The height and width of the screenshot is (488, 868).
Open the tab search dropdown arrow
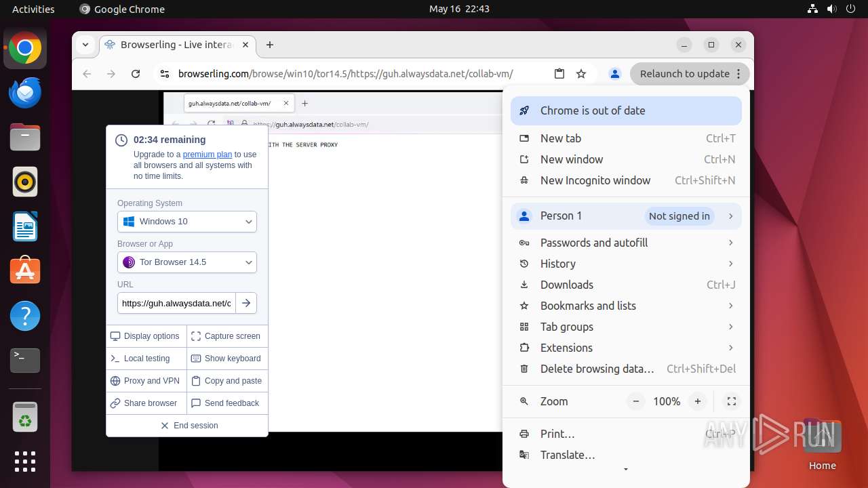coord(85,45)
